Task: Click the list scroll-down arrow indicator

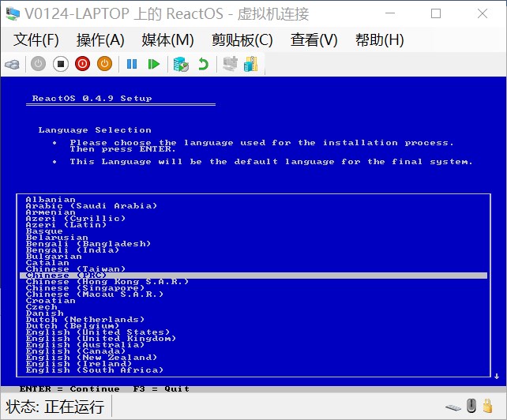Action: point(497,377)
